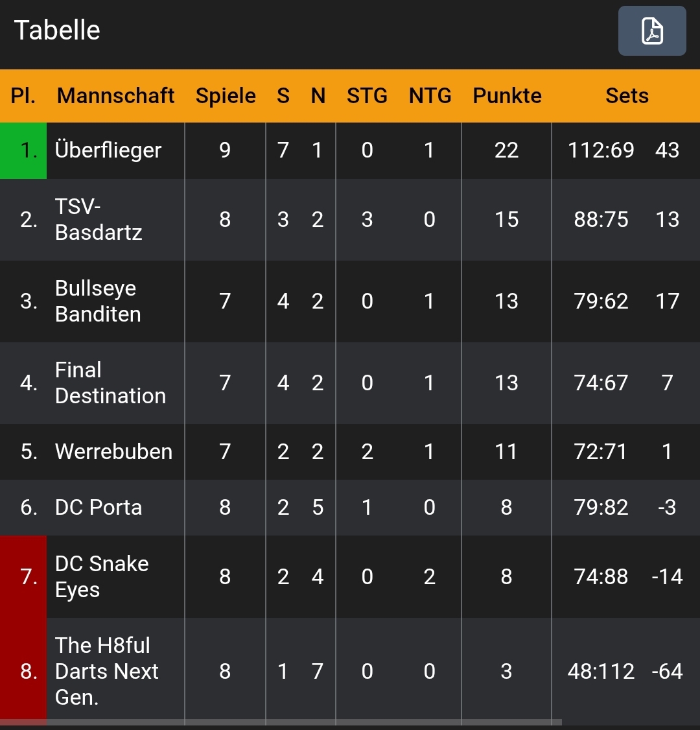Click the Mannschaft column header

(115, 96)
